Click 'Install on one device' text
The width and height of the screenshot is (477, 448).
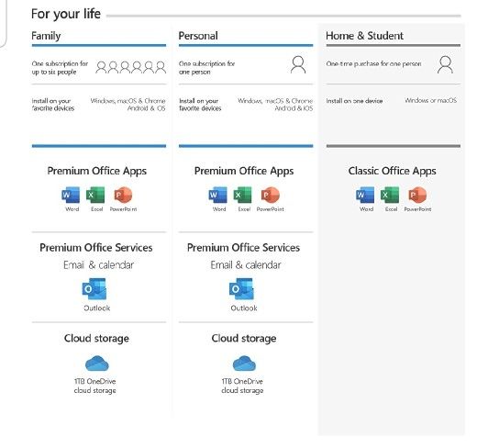354,101
